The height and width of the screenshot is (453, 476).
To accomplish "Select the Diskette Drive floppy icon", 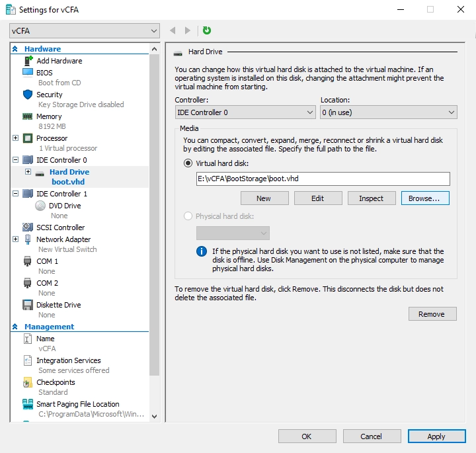I will (x=28, y=305).
